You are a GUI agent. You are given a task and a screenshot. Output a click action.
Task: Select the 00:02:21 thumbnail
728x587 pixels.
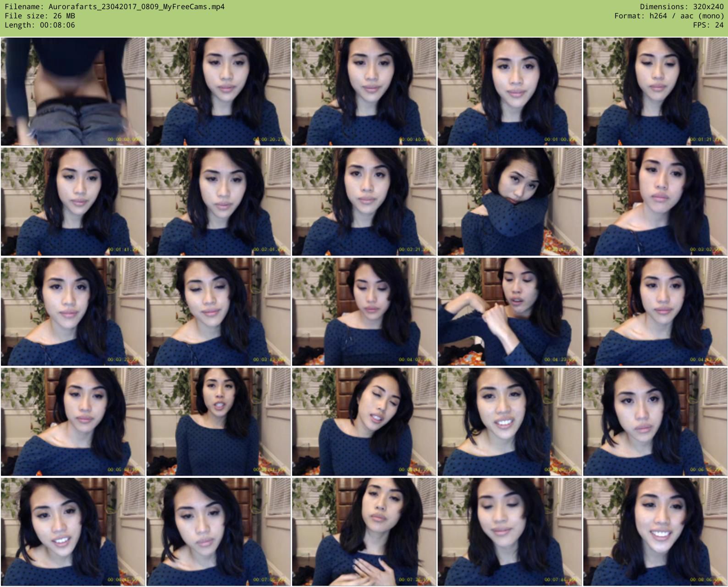364,202
